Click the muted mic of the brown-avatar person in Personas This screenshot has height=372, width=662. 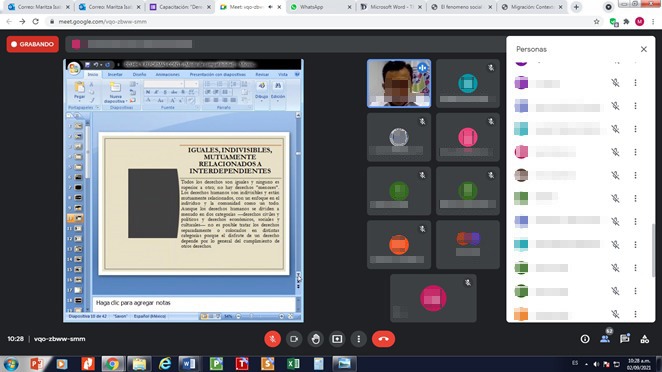[616, 175]
